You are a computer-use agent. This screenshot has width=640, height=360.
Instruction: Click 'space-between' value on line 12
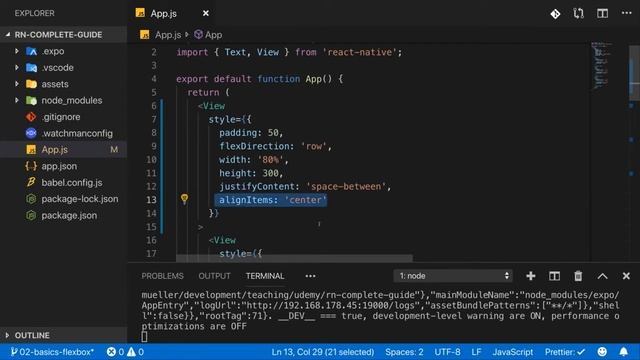click(346, 187)
